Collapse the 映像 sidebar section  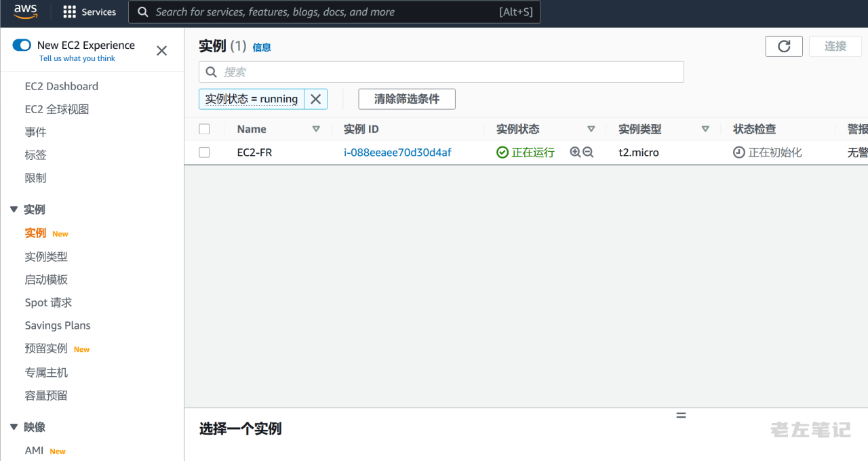14,427
